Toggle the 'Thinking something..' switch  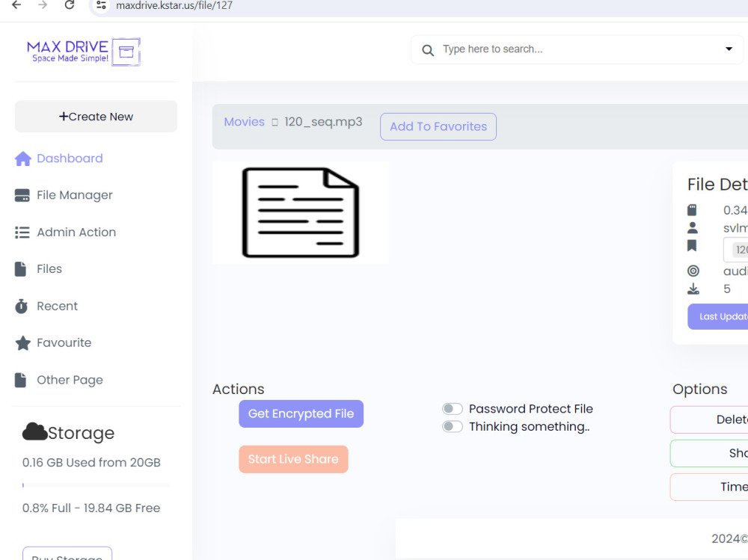coord(453,426)
